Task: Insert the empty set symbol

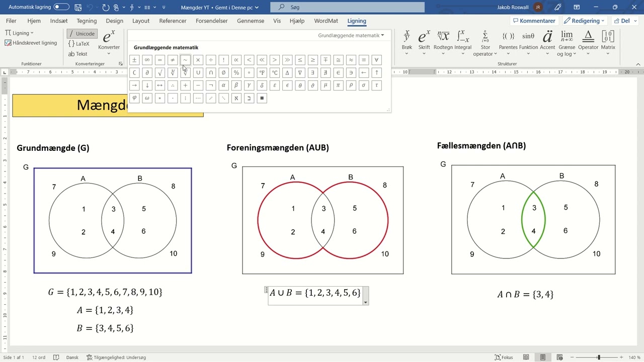Action: (x=223, y=73)
